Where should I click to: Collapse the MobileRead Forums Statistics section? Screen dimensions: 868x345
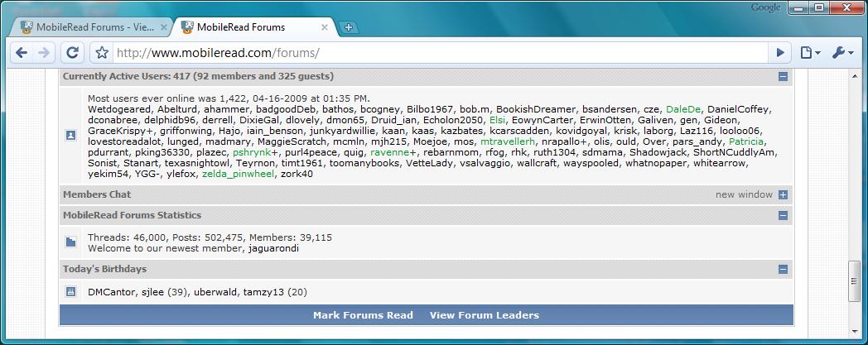point(783,216)
